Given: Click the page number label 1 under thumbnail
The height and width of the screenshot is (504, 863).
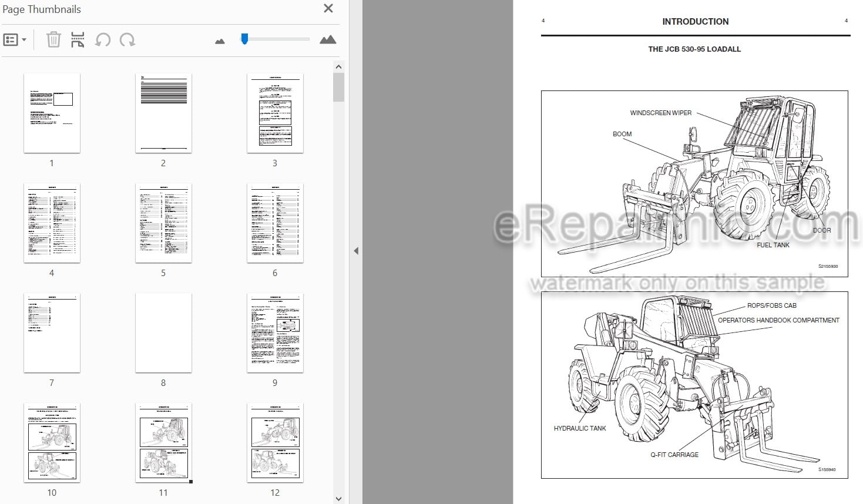Looking at the screenshot, I should pos(52,163).
